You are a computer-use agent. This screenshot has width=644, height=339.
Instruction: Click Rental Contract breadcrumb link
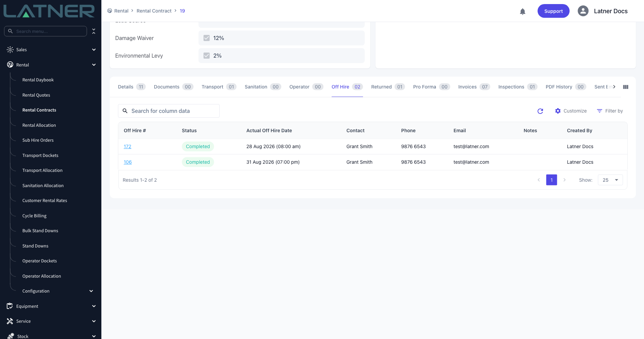[154, 11]
